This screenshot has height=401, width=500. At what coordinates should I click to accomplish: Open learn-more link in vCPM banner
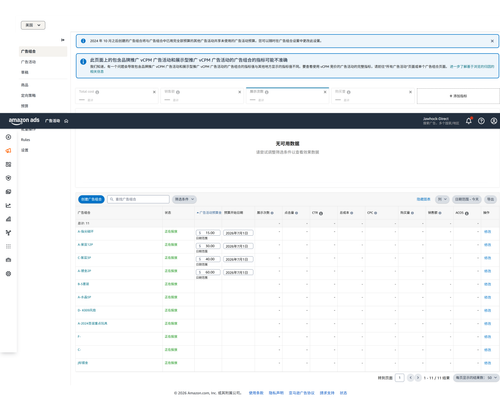point(472,67)
